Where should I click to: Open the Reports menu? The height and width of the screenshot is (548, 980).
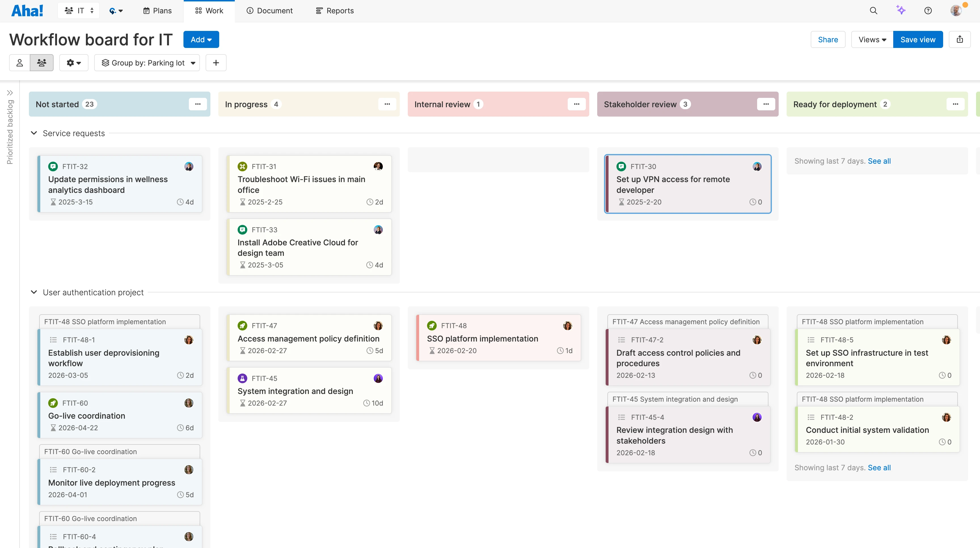tap(334, 11)
